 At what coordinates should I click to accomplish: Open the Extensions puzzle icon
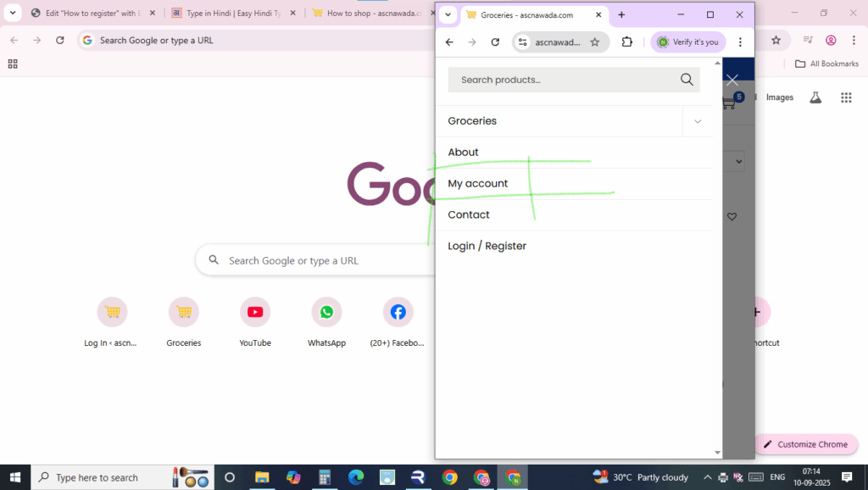627,42
